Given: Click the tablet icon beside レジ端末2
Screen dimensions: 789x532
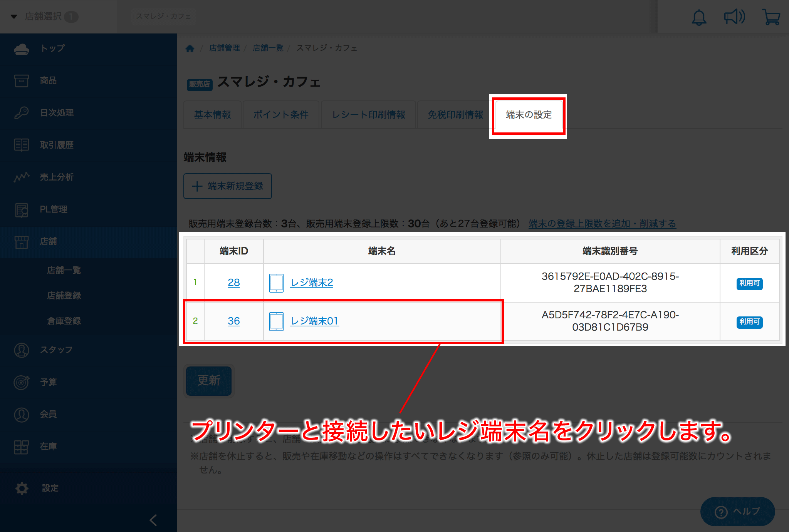Looking at the screenshot, I should (276, 283).
